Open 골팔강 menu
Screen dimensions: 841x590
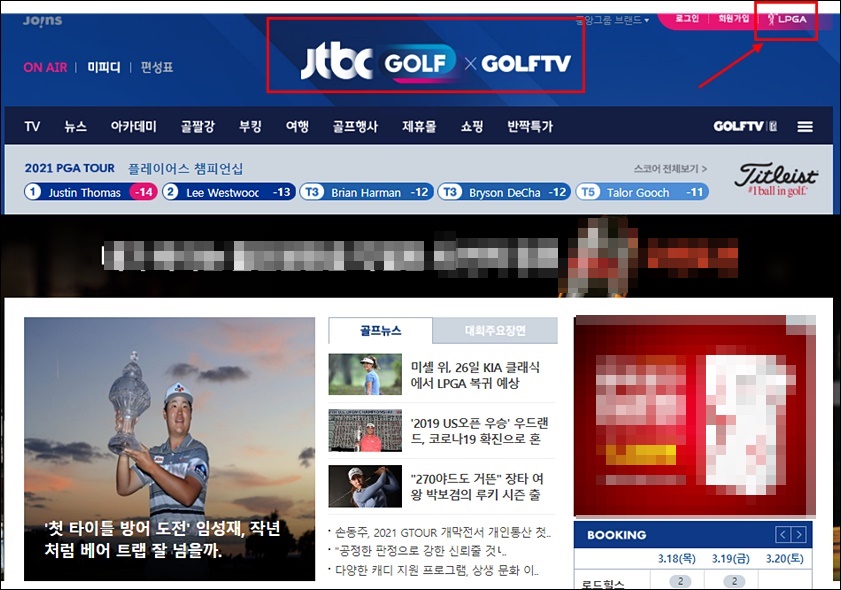(x=197, y=127)
